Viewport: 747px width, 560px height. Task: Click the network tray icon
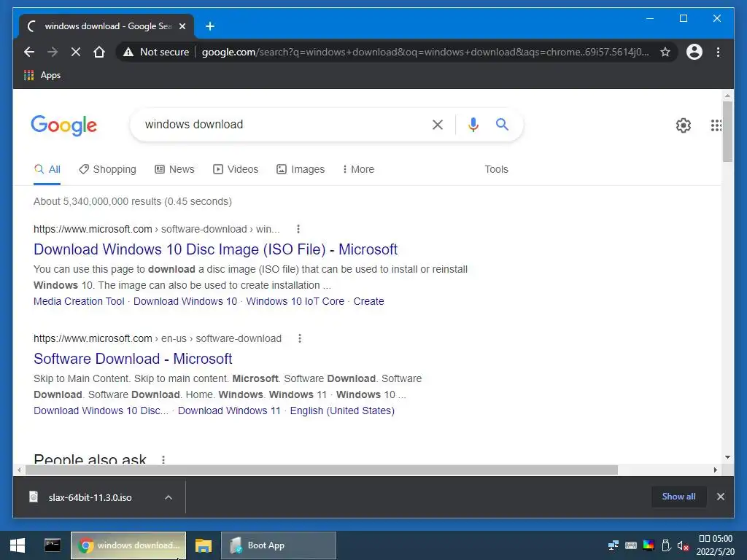click(x=614, y=545)
